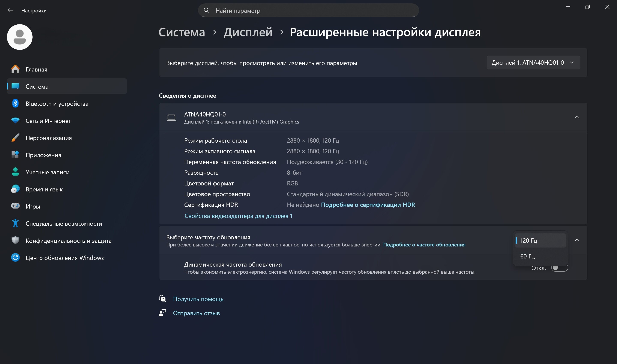Select 120 Гц refresh rate option
This screenshot has height=364, width=617.
coord(540,240)
